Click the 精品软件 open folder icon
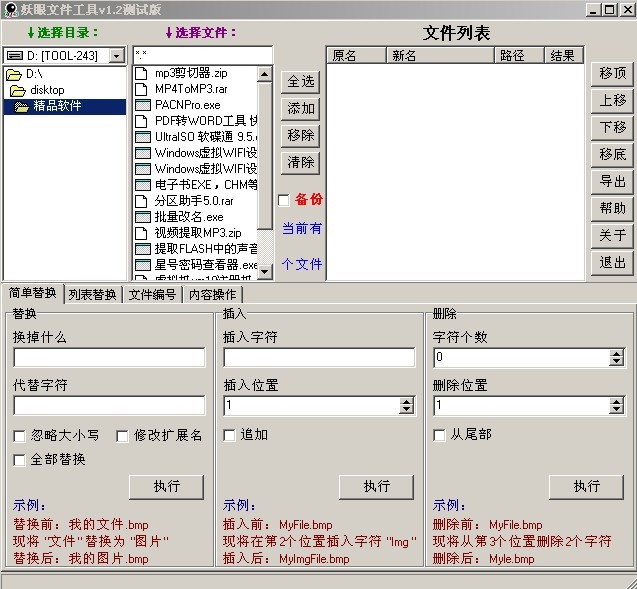Screen dimensions: 637x589 21,107
